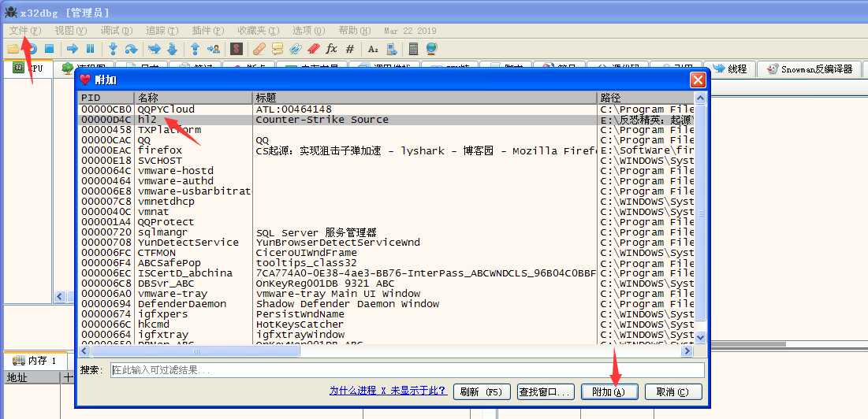Click the process list scroll-right arrow
868x419 pixels.
(x=687, y=351)
